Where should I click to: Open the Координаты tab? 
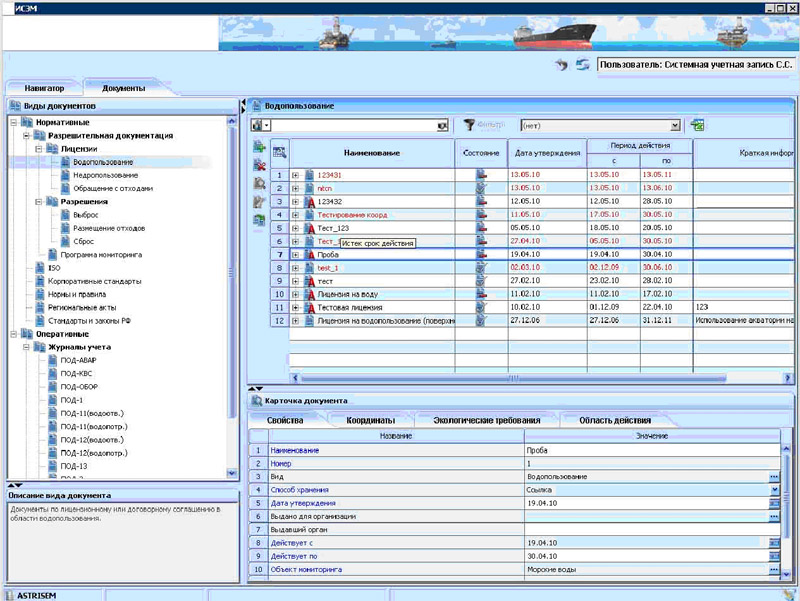click(370, 420)
